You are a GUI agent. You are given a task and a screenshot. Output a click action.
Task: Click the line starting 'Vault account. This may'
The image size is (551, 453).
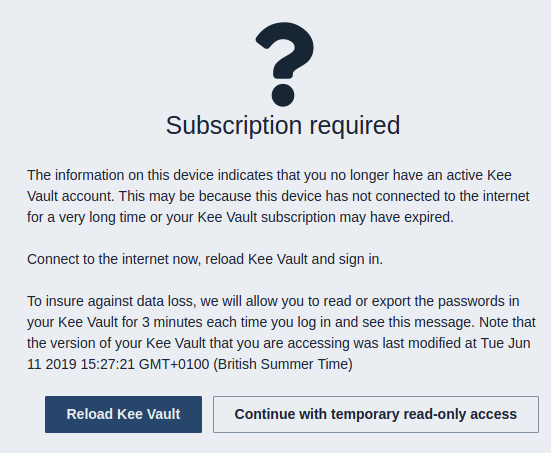pyautogui.click(x=278, y=196)
